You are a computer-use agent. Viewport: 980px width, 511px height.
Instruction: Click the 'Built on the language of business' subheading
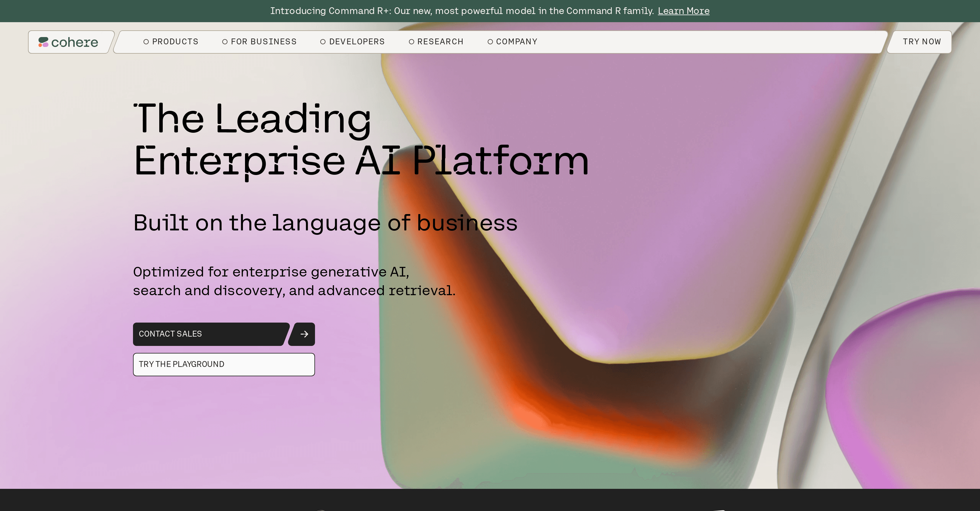[325, 223]
